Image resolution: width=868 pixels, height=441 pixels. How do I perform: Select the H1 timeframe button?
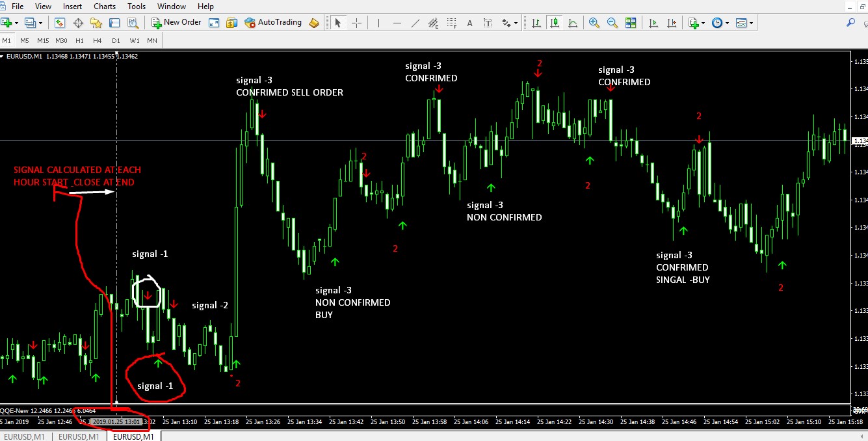pyautogui.click(x=79, y=40)
